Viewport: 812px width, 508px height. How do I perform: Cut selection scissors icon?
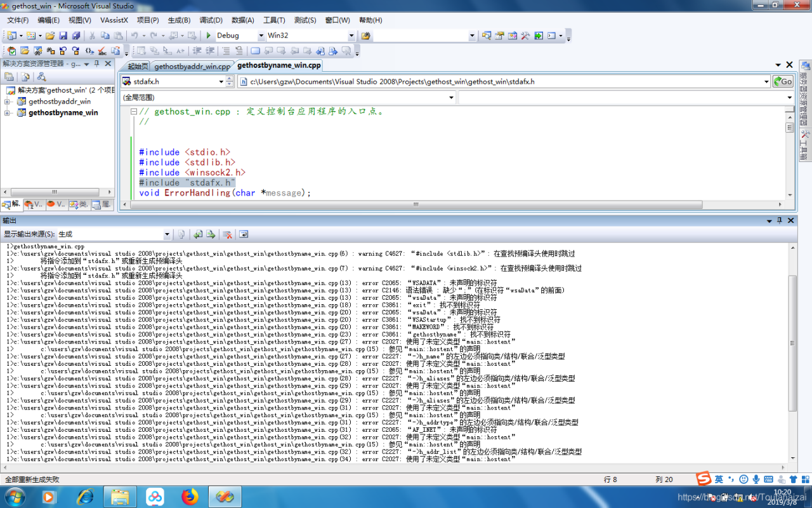92,36
